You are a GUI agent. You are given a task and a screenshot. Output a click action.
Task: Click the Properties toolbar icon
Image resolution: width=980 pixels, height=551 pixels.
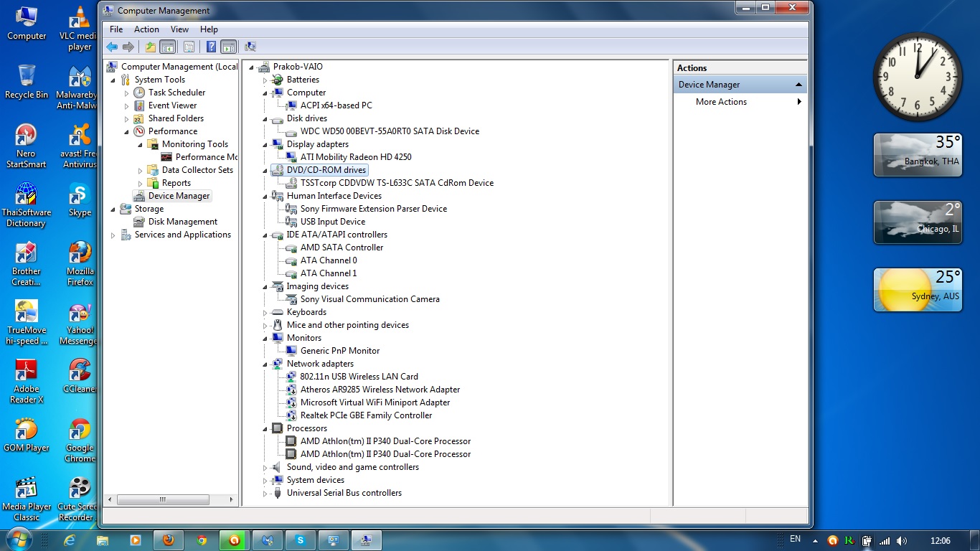point(189,47)
